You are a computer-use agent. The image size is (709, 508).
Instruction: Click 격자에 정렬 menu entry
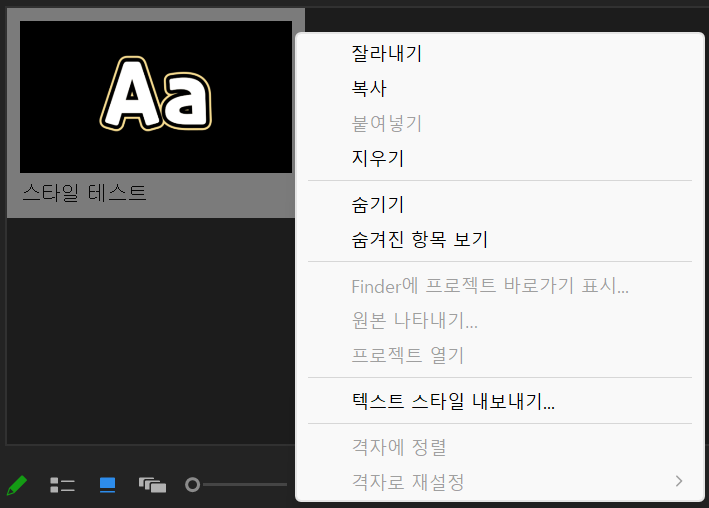500,447
